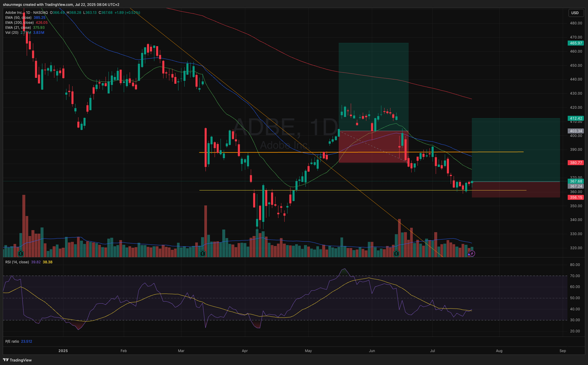Select the orange horizontal line near 388

(x=361, y=152)
